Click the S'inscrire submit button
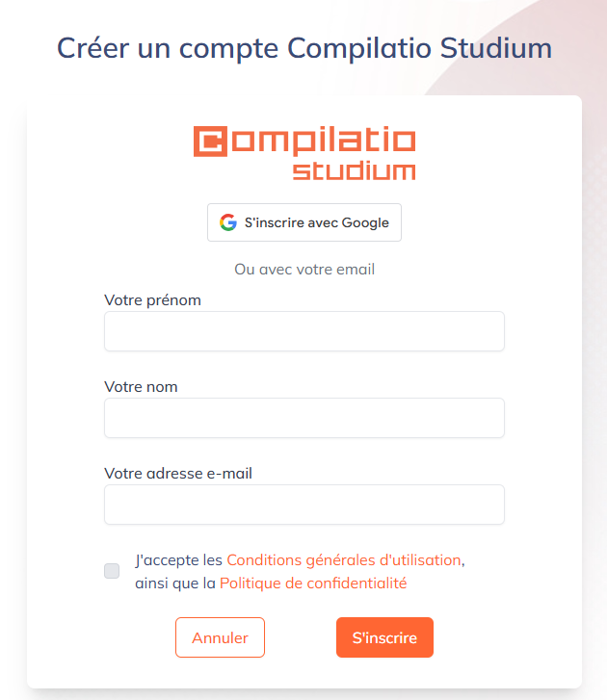The image size is (607, 700). pyautogui.click(x=384, y=637)
